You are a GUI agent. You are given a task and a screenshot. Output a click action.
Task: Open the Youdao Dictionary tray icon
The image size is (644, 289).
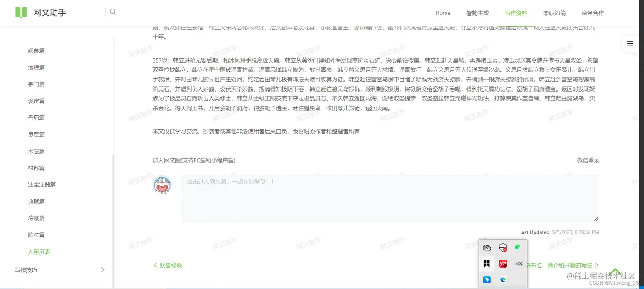(x=503, y=263)
